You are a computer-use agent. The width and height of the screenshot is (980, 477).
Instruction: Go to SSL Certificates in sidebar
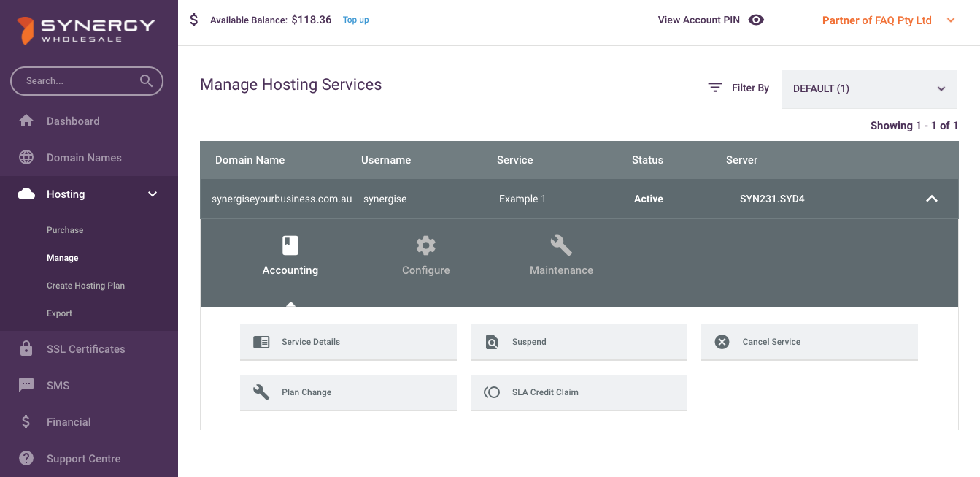point(85,349)
